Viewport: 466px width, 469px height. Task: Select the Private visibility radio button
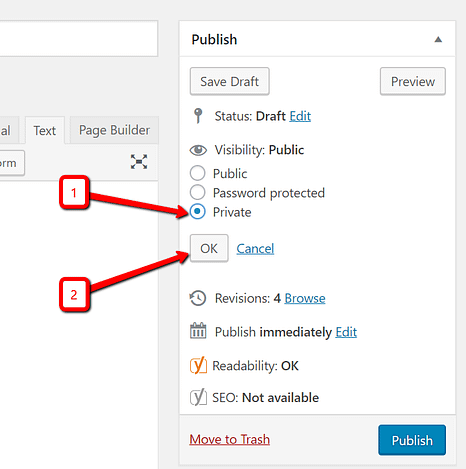click(197, 211)
